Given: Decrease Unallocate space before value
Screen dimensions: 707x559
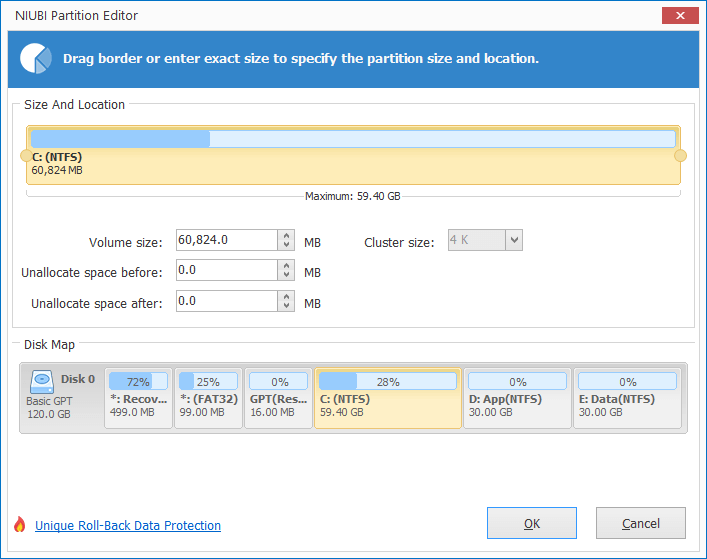Looking at the screenshot, I should pos(286,275).
